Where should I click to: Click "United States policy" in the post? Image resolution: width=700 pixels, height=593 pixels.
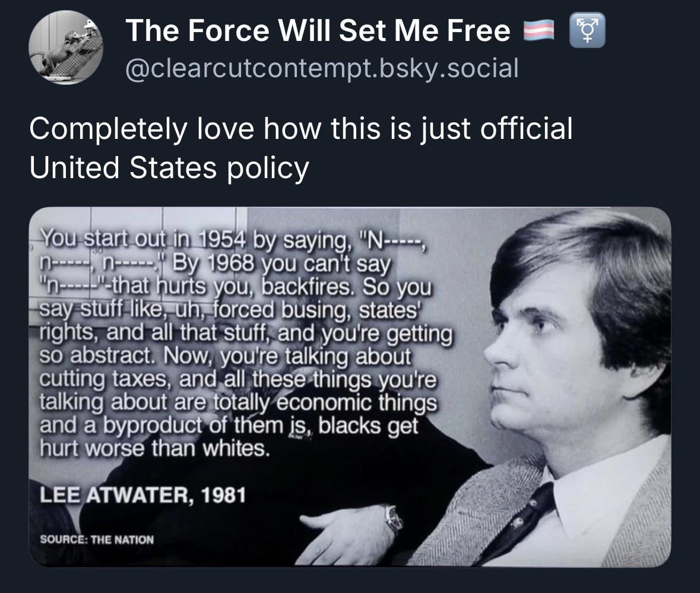(x=169, y=167)
